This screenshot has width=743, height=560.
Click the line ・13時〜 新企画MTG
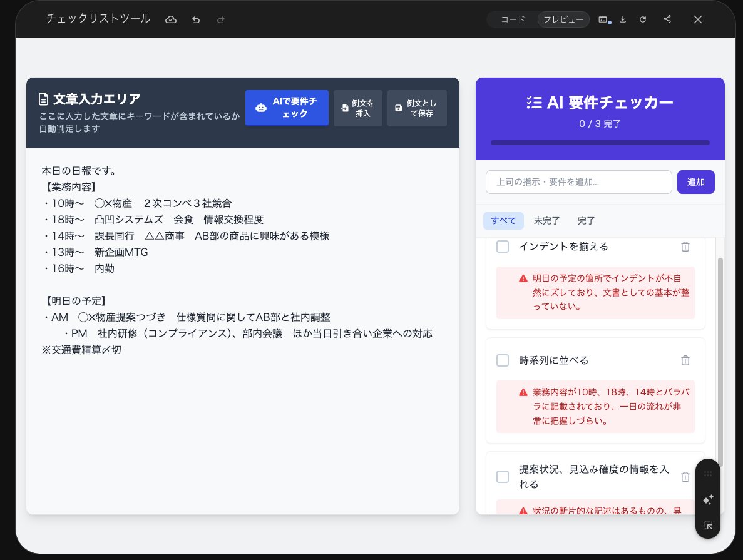[x=95, y=252]
